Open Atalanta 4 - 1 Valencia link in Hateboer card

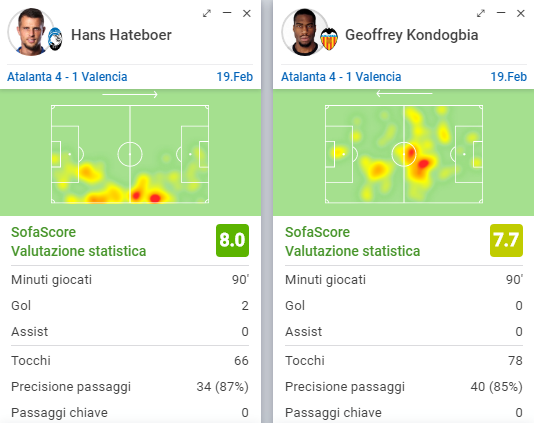pos(67,77)
